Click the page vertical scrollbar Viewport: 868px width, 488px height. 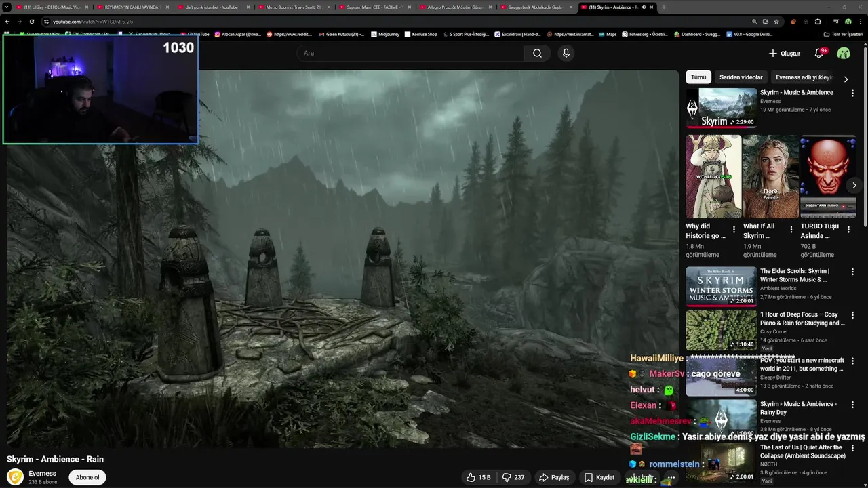pyautogui.click(x=865, y=136)
